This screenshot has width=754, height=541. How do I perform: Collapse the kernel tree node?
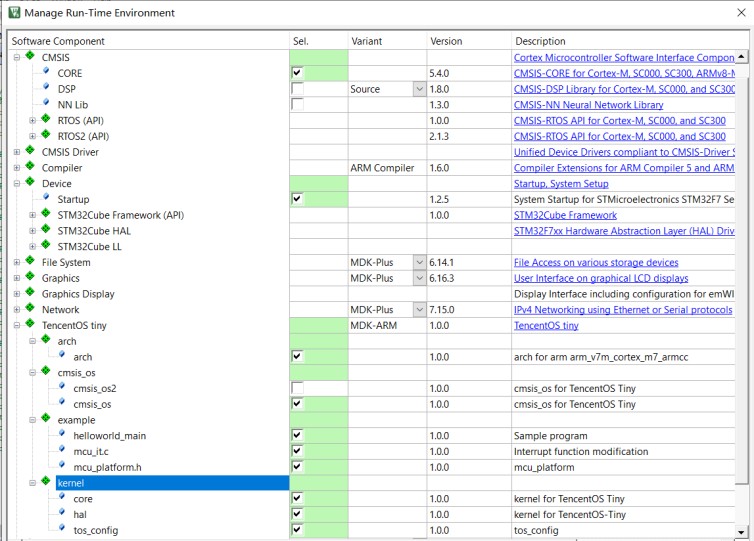click(x=33, y=483)
